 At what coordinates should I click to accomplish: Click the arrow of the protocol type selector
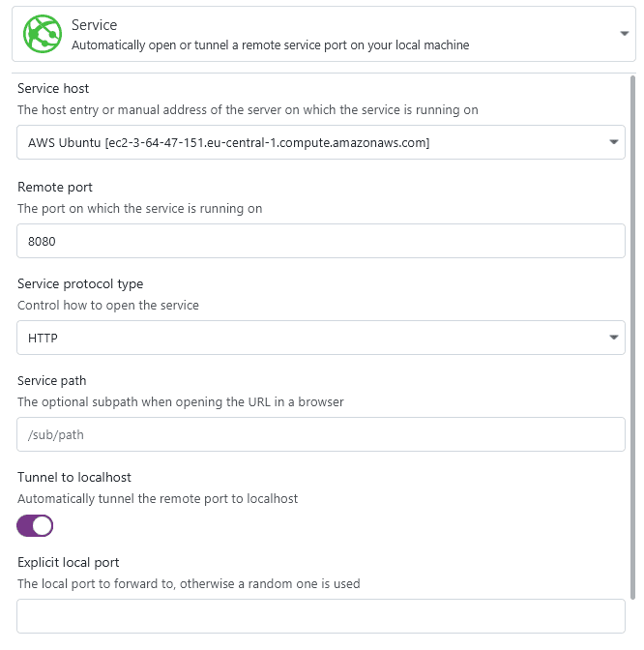[614, 338]
